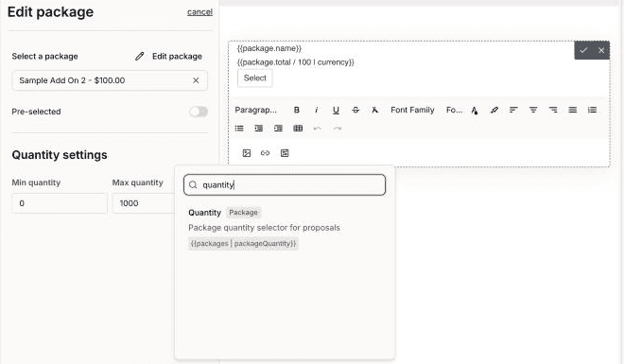
Task: Click the Select button in the block
Action: tap(254, 78)
